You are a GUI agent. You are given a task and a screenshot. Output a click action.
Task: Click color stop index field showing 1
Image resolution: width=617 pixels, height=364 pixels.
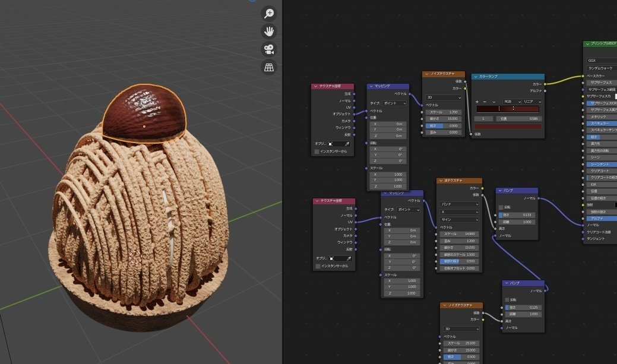tap(484, 118)
